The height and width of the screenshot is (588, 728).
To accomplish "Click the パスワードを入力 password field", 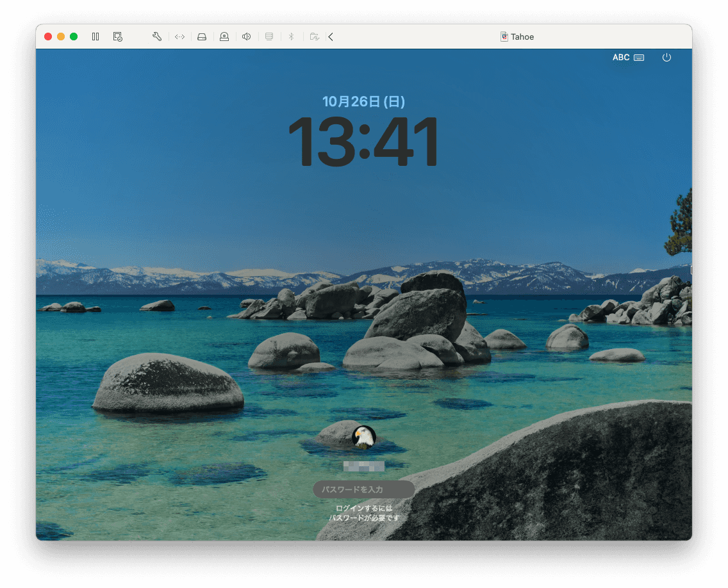I will [363, 489].
